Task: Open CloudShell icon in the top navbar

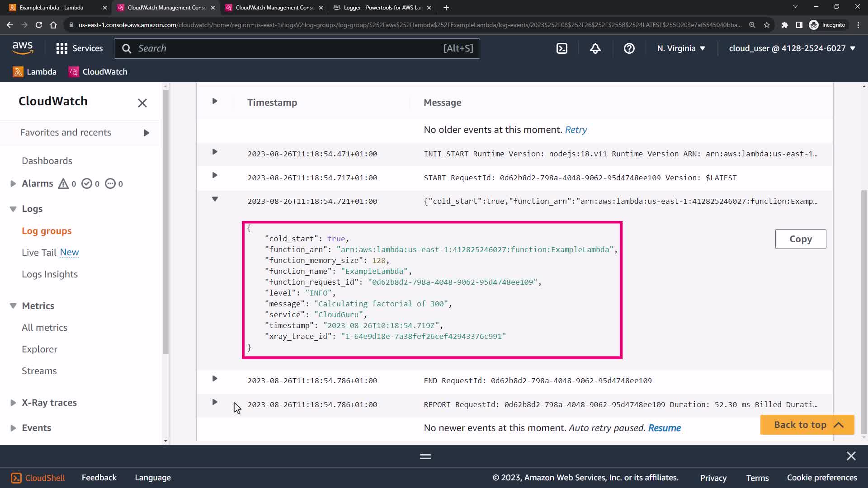Action: click(x=561, y=48)
